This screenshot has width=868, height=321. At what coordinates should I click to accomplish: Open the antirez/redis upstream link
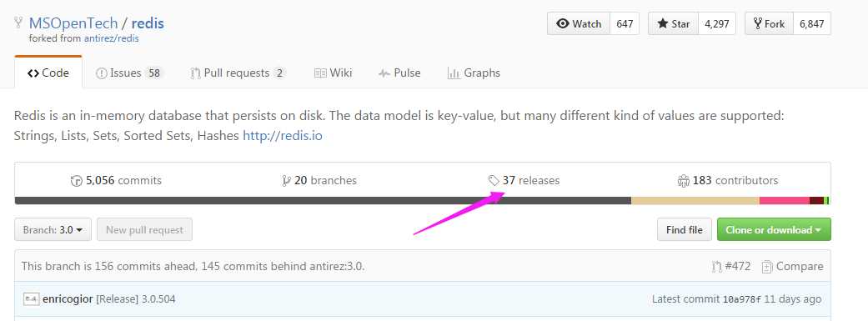point(111,38)
